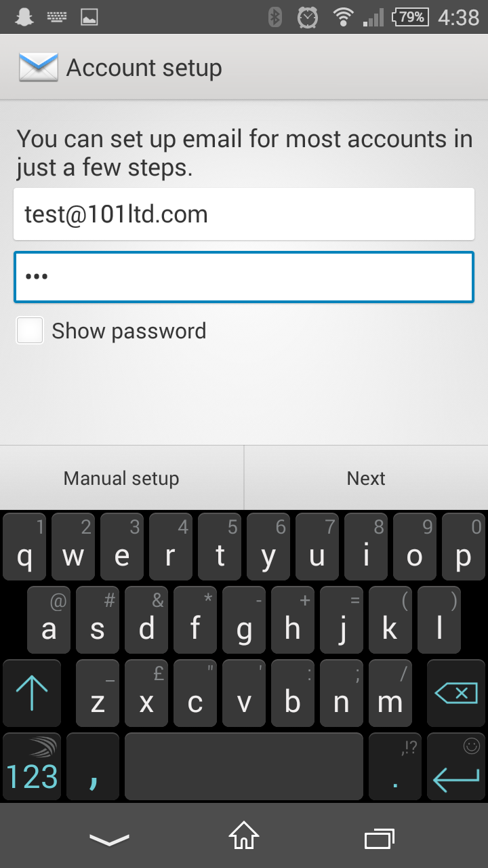Screen dimensions: 488x868
Task: Tap the Android home navigation icon
Action: 244,836
